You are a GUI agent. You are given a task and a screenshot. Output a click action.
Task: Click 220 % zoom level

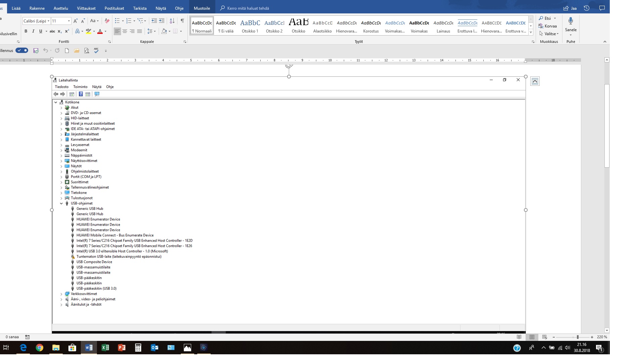click(602, 337)
